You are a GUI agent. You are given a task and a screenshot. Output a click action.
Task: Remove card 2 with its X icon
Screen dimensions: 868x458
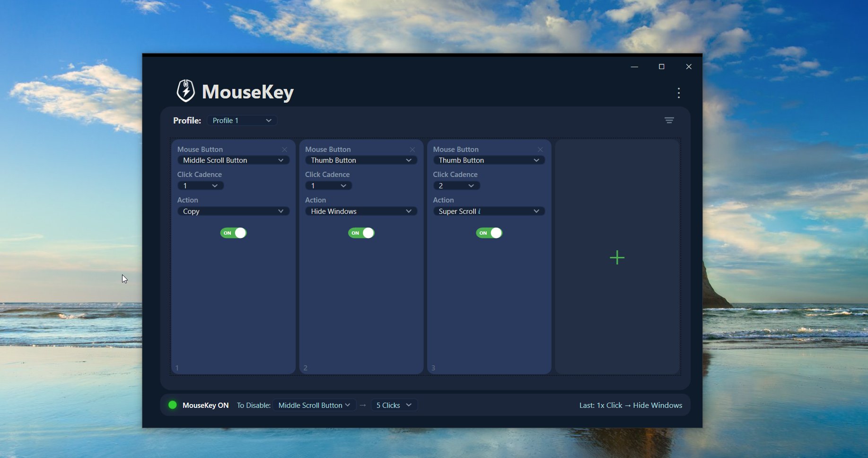pyautogui.click(x=412, y=150)
